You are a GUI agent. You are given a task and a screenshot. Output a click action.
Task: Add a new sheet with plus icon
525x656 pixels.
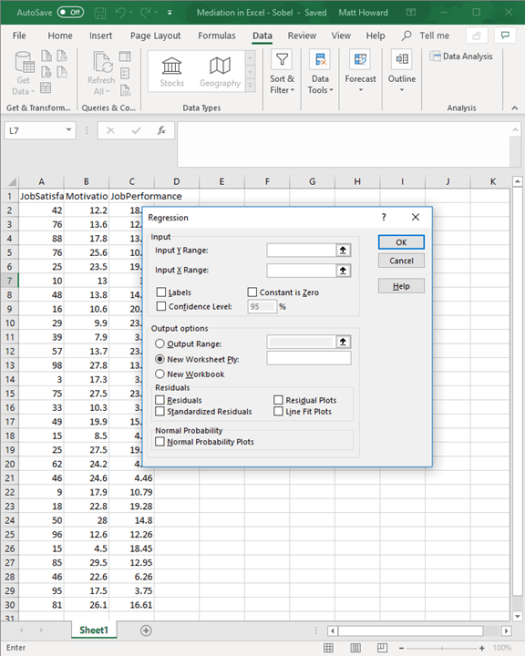[x=146, y=630]
